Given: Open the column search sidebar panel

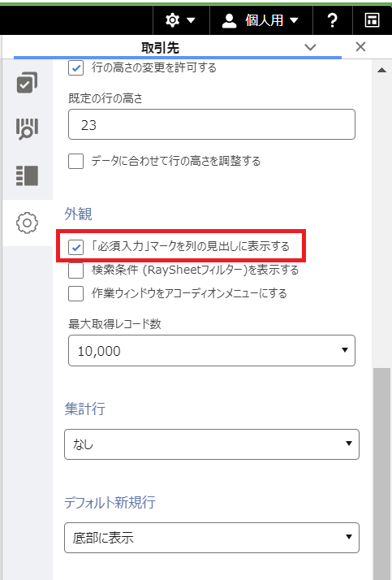Looking at the screenshot, I should tap(27, 128).
